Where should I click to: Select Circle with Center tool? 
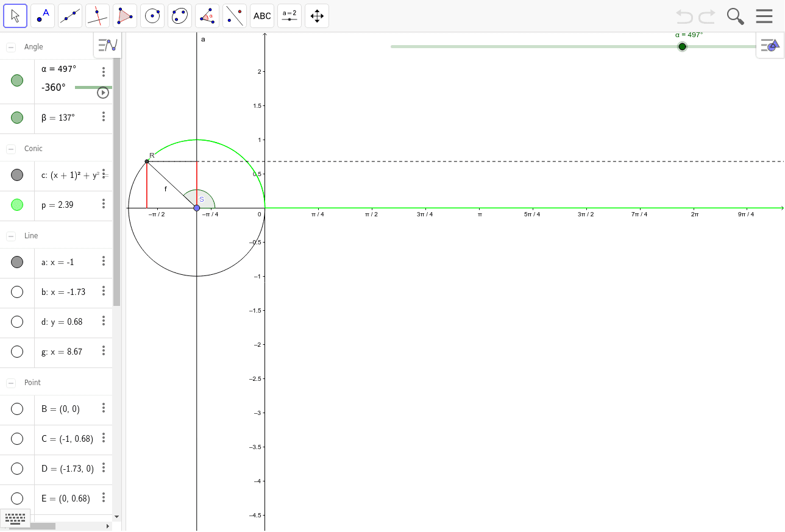(152, 16)
